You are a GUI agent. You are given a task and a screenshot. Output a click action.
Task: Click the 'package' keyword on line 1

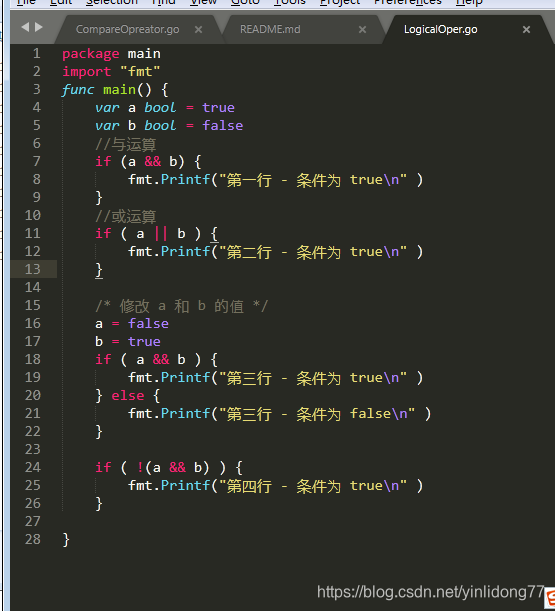click(x=91, y=54)
